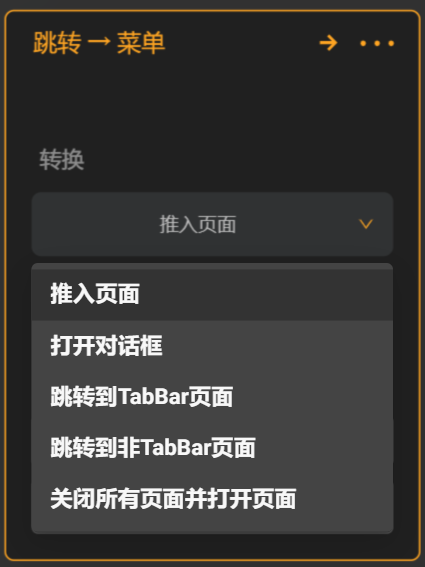425x567 pixels.
Task: Pick the 跳转到非TabBar页面 entry
Action: (153, 448)
